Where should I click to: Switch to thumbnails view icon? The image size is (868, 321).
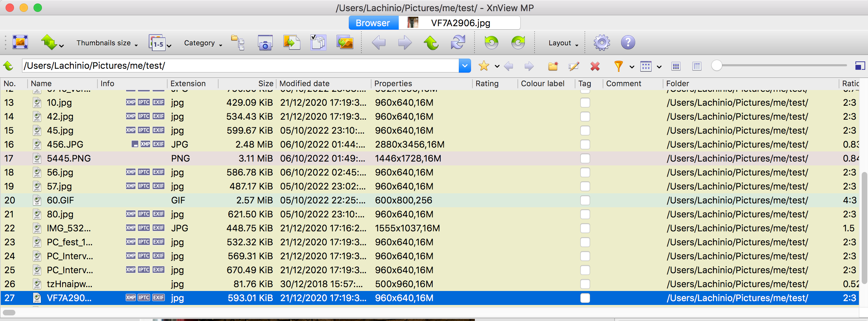[676, 66]
